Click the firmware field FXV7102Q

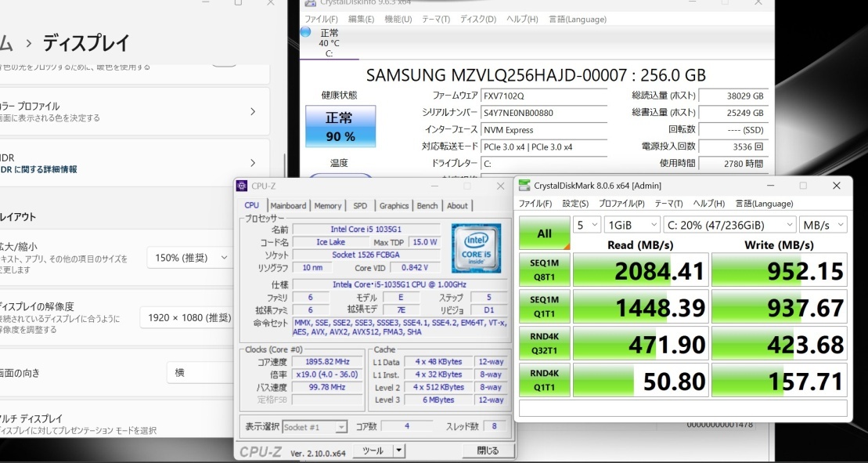[x=544, y=96]
